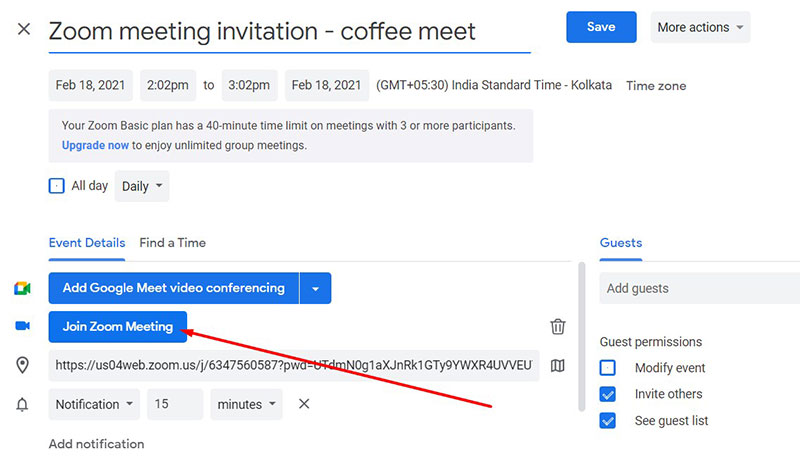Click the Add guests field
Image resolution: width=800 pixels, height=468 pixels.
tap(699, 288)
